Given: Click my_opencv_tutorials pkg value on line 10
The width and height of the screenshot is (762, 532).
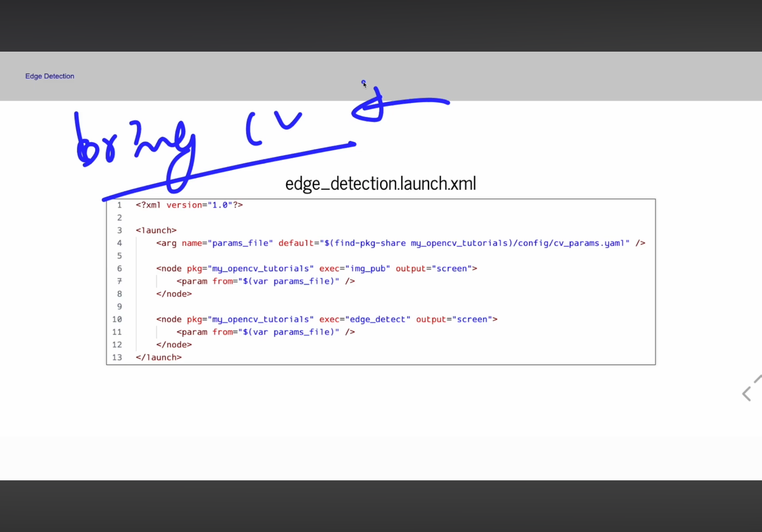Looking at the screenshot, I should (260, 319).
